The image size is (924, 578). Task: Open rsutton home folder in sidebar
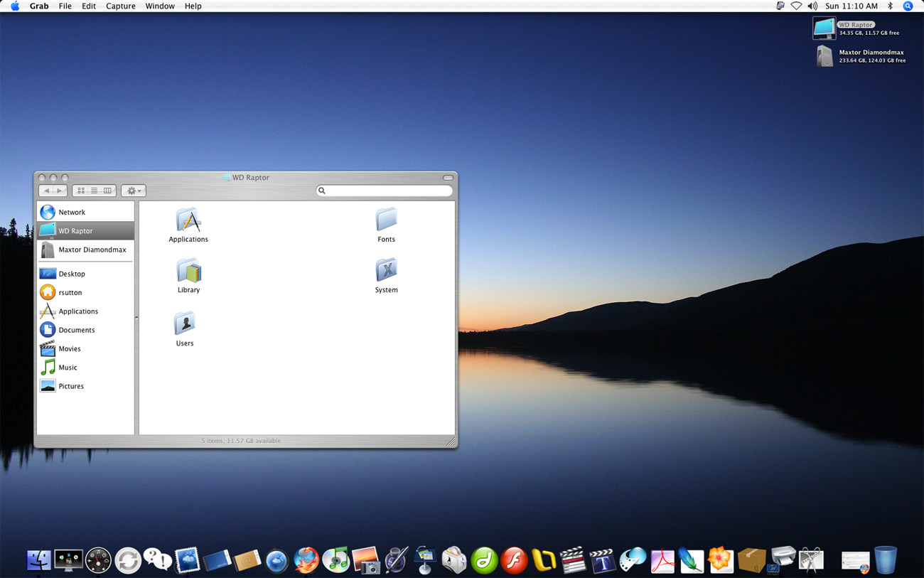tap(85, 292)
